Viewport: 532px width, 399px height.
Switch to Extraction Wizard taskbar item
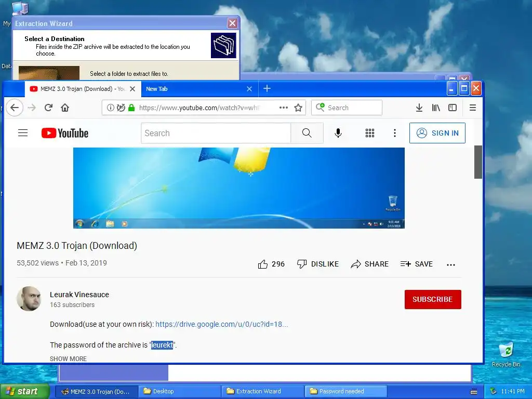(262, 391)
